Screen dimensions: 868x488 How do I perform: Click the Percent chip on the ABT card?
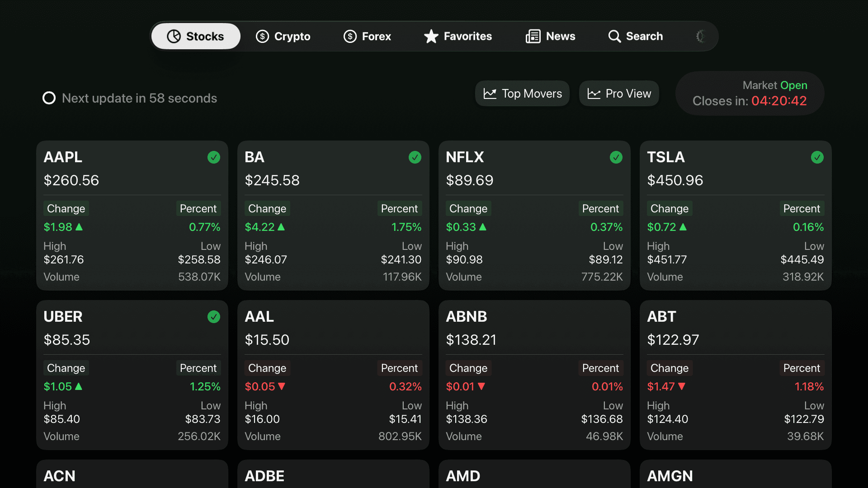[x=801, y=368]
